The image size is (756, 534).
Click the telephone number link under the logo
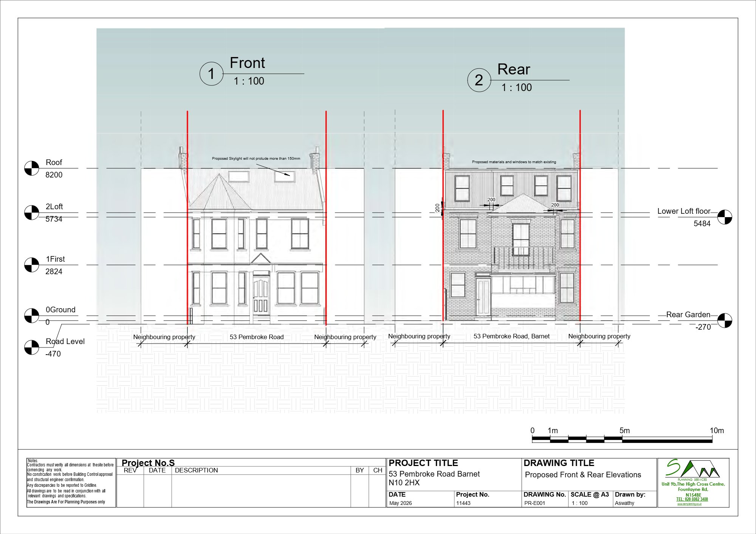pyautogui.click(x=692, y=499)
